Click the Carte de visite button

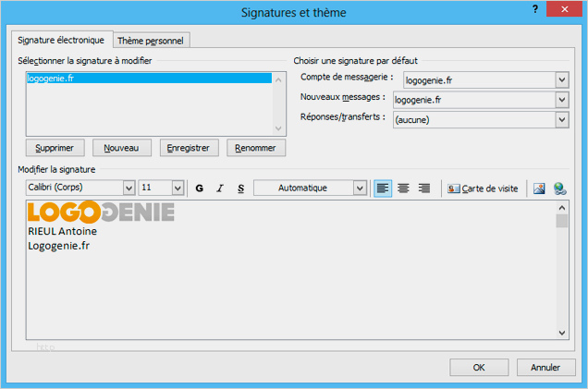click(483, 188)
